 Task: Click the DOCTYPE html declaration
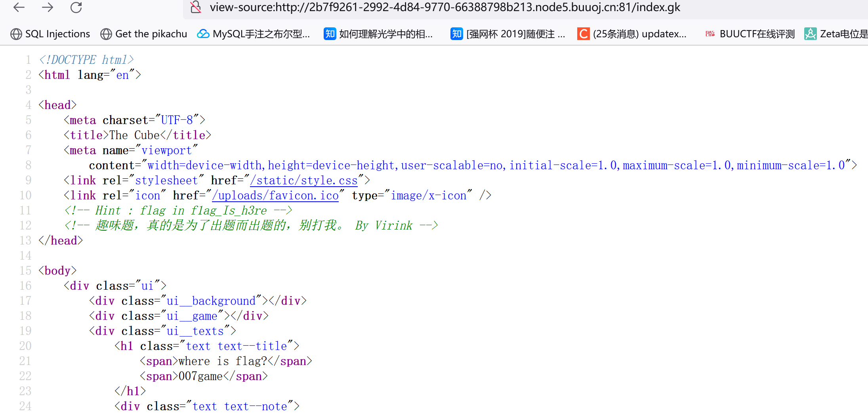click(86, 60)
